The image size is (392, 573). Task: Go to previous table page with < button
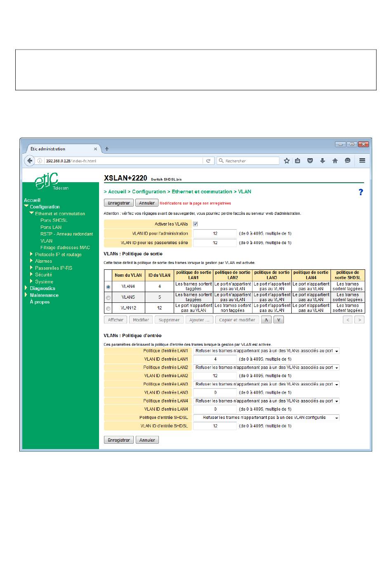[x=347, y=320]
